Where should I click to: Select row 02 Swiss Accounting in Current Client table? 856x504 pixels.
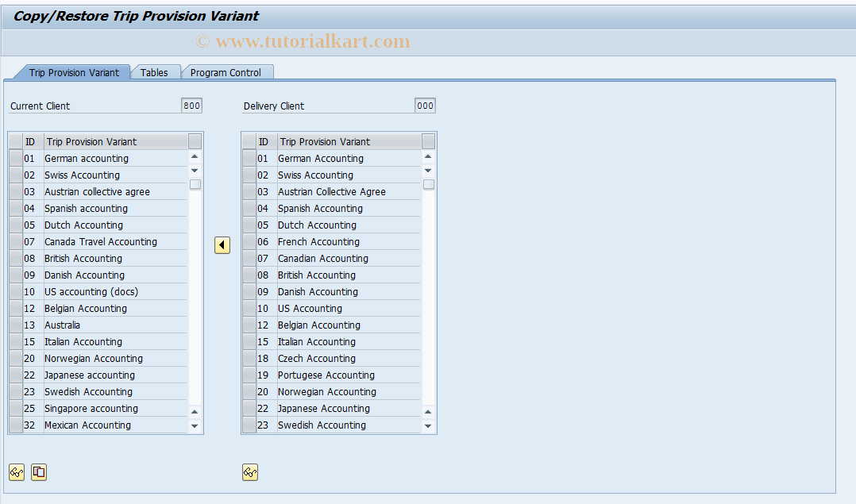point(16,175)
